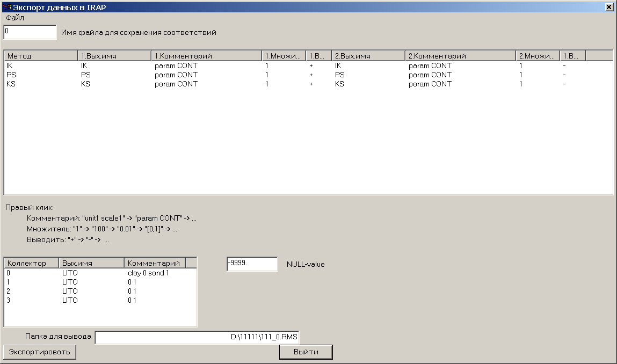This screenshot has width=617, height=364.
Task: Click PS row's first multiplier value 1
Action: pos(267,75)
